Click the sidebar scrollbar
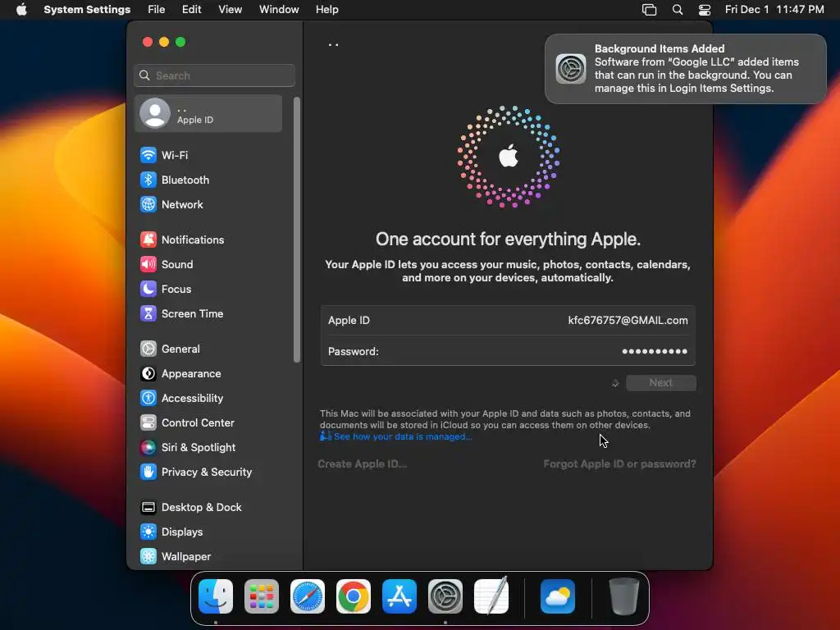Viewport: 840px width, 630px height. pos(297,231)
